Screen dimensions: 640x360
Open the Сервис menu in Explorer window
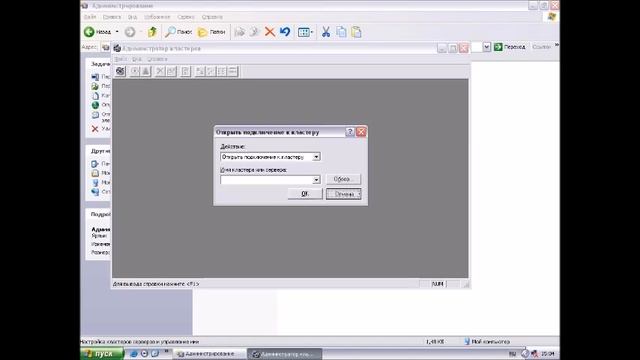(186, 17)
